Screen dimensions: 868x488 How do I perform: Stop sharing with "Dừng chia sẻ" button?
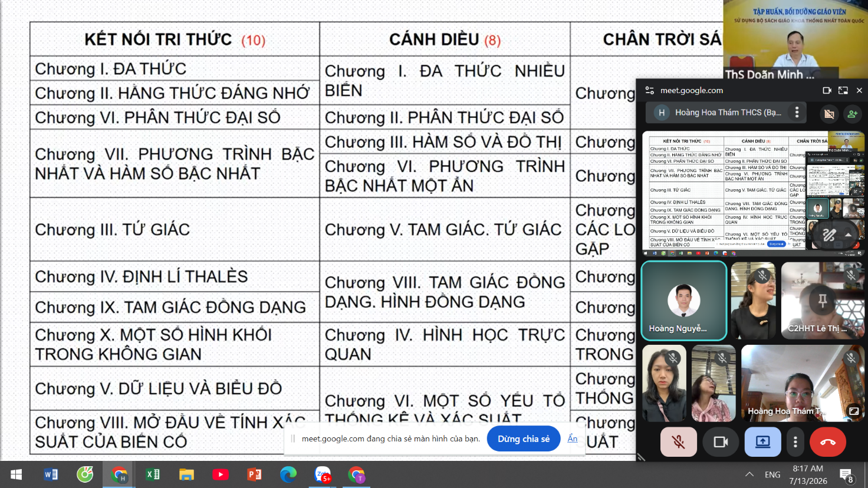tap(524, 438)
